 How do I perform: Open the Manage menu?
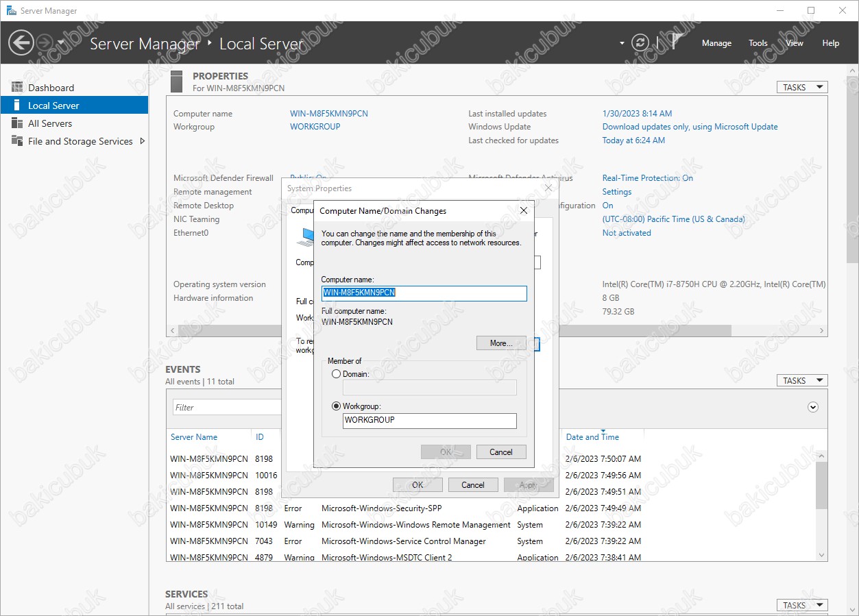coord(716,42)
